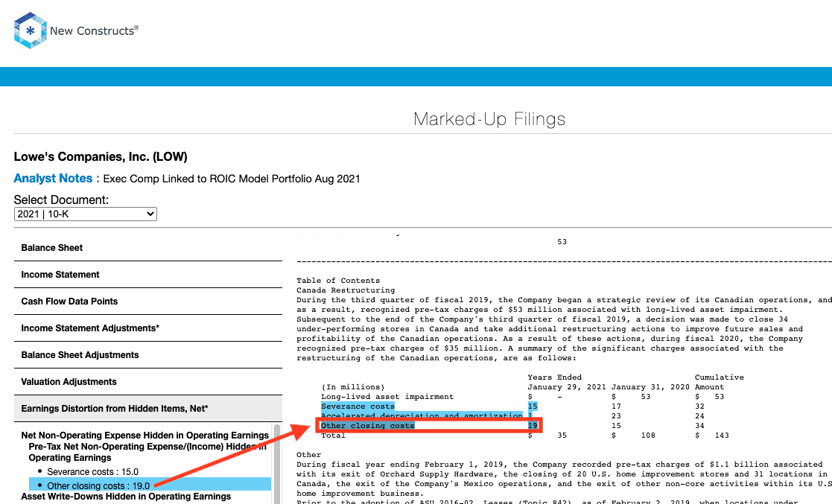Click the New Constructs hexagon logo icon

(31, 31)
